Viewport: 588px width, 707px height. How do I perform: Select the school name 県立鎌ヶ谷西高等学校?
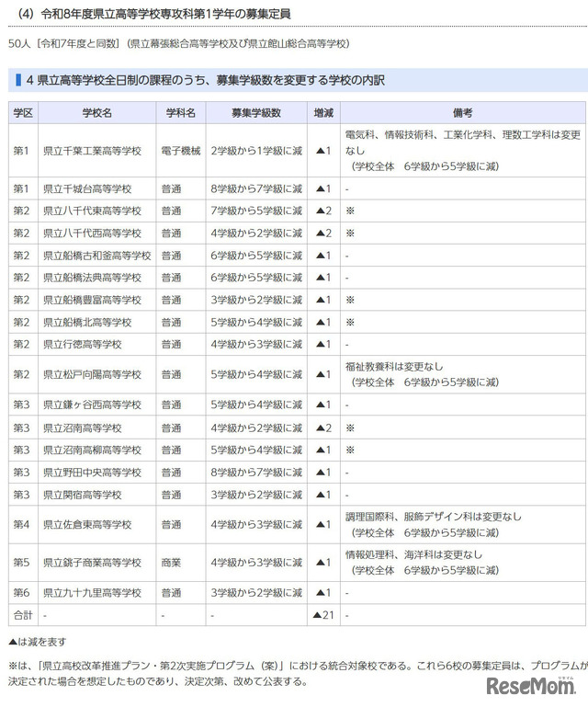coord(93,405)
